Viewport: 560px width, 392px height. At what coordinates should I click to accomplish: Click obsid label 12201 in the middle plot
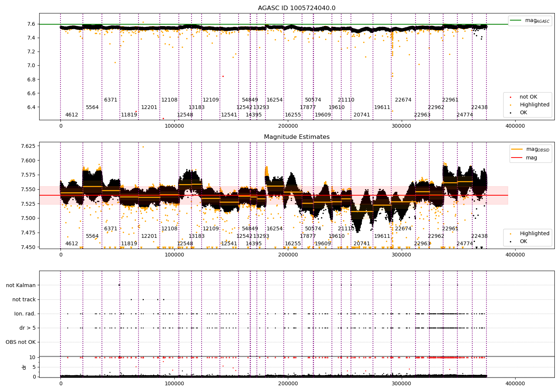149,236
